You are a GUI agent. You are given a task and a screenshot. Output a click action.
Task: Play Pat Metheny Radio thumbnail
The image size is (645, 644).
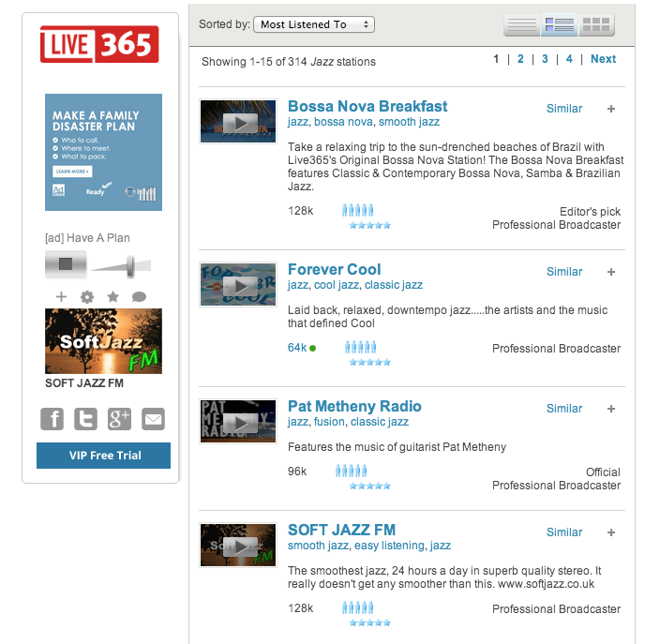[238, 421]
